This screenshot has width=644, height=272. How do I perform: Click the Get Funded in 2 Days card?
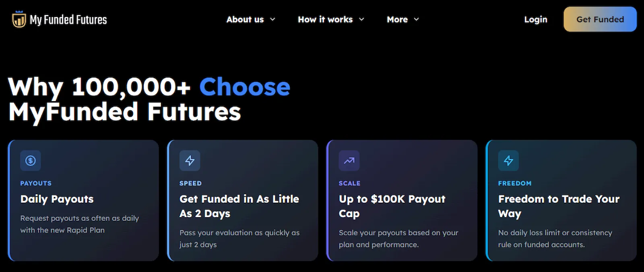243,199
